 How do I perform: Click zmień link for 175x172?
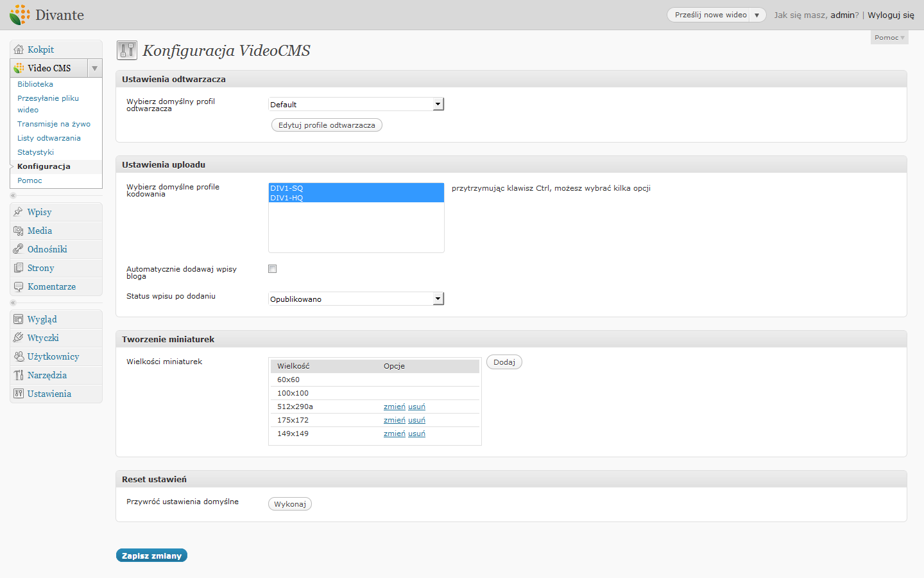pyautogui.click(x=395, y=420)
